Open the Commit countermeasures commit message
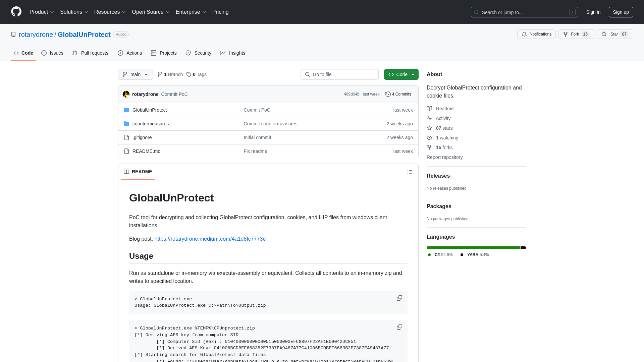 coord(270,124)
